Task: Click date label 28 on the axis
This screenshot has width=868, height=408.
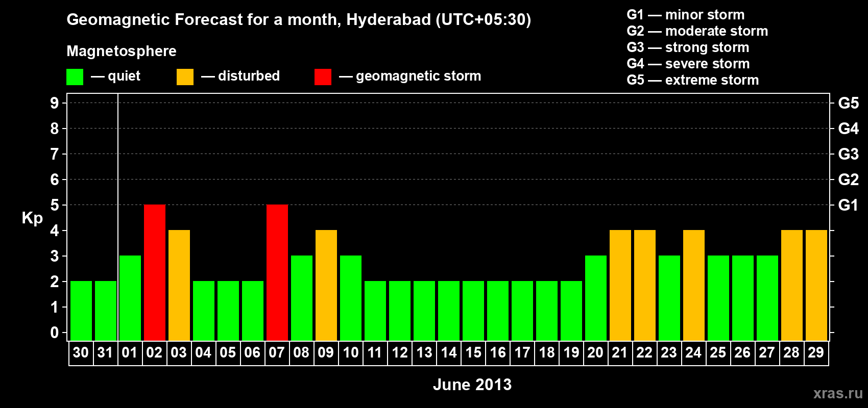Action: [x=791, y=352]
